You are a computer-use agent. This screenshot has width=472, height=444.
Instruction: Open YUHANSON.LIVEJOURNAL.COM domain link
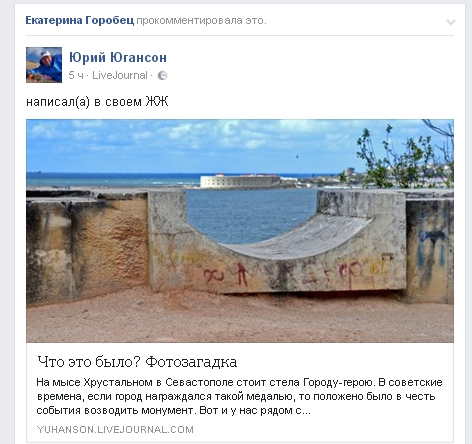(x=115, y=429)
